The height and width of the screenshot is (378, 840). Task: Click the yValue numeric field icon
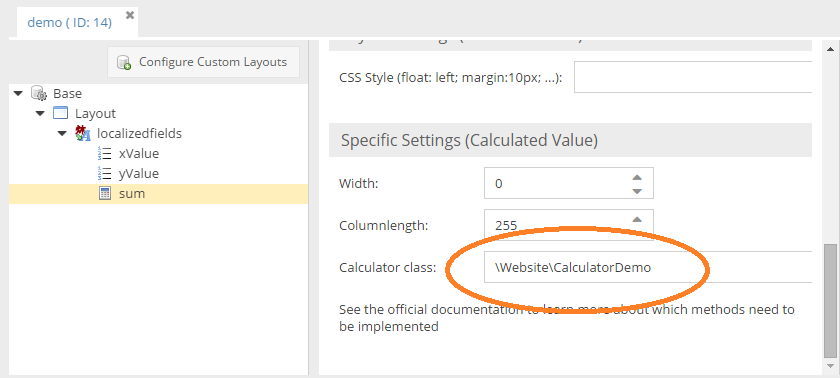tap(104, 173)
